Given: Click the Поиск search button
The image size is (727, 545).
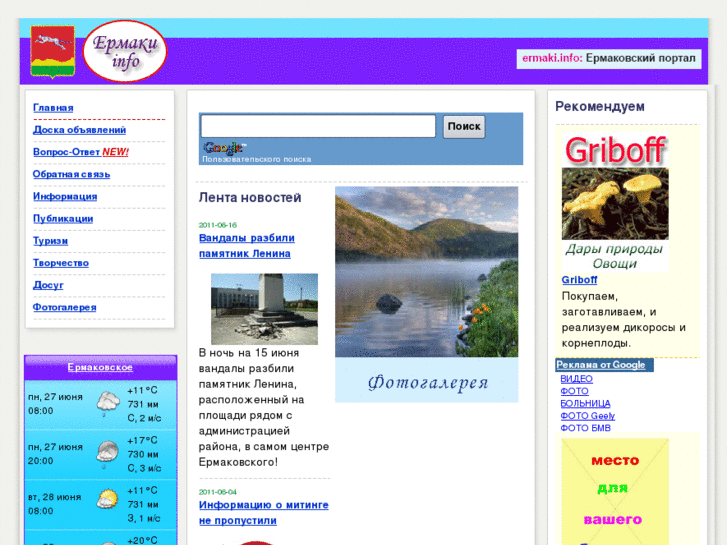Looking at the screenshot, I should pyautogui.click(x=464, y=127).
